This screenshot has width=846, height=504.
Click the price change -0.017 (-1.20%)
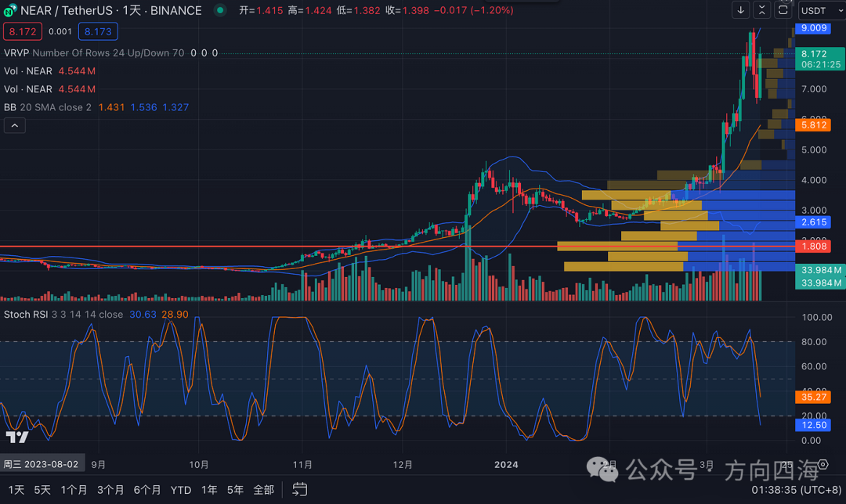[x=474, y=10]
